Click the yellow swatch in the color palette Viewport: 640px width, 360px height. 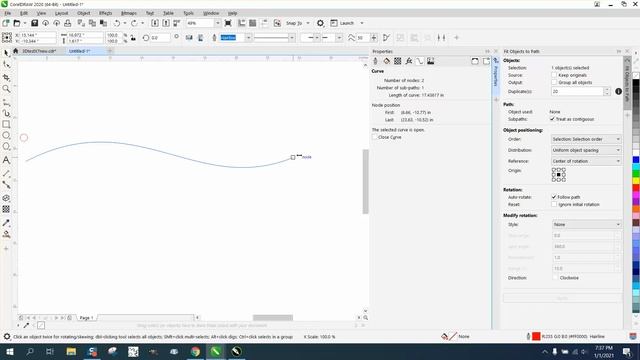point(636,180)
